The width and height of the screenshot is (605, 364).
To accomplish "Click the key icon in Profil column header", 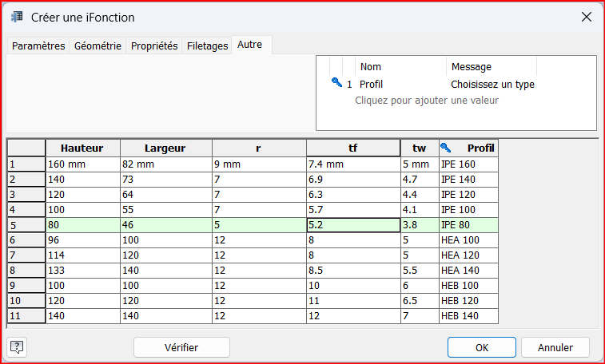I will click(446, 148).
